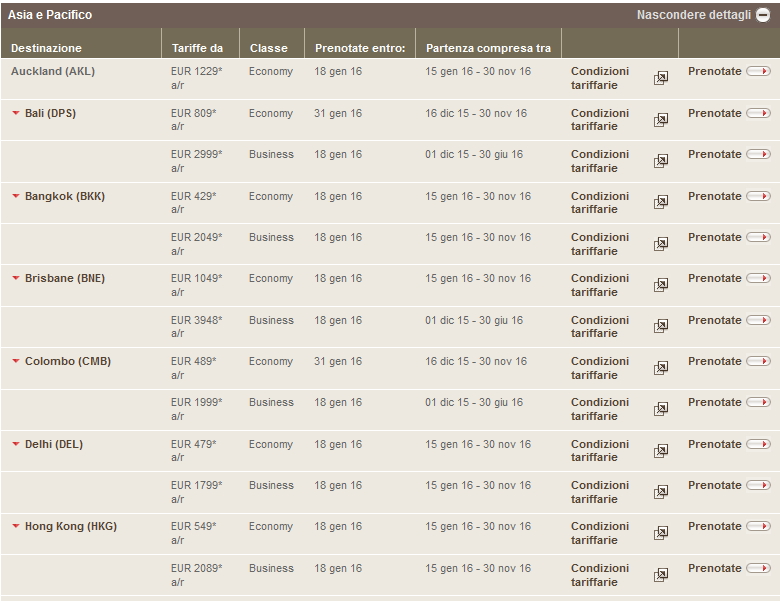Click popup icon for Hong Kong Business fare
This screenshot has height=601, width=780.
click(x=661, y=575)
